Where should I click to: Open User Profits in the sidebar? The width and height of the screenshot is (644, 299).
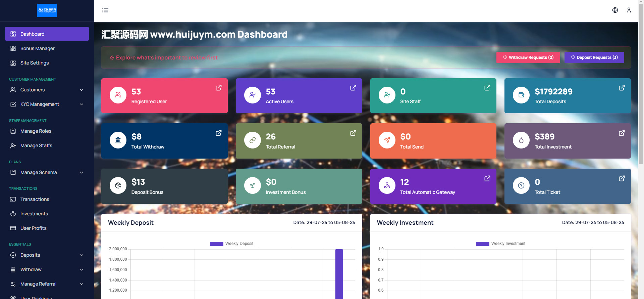point(47,228)
